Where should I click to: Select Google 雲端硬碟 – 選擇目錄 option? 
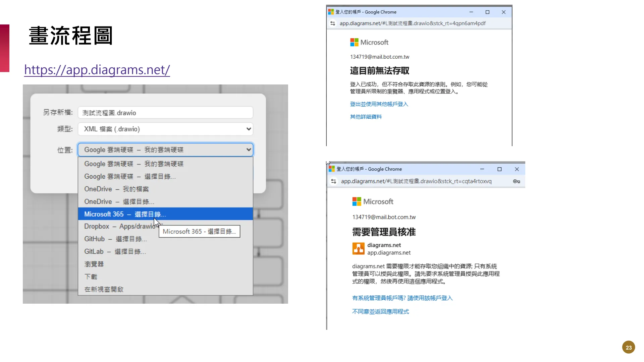165,177
